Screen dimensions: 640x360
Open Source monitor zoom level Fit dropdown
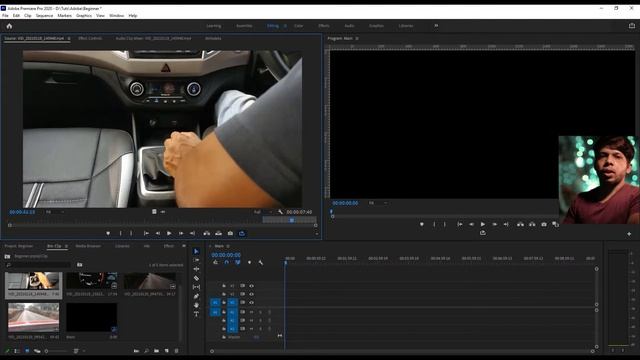tap(54, 212)
